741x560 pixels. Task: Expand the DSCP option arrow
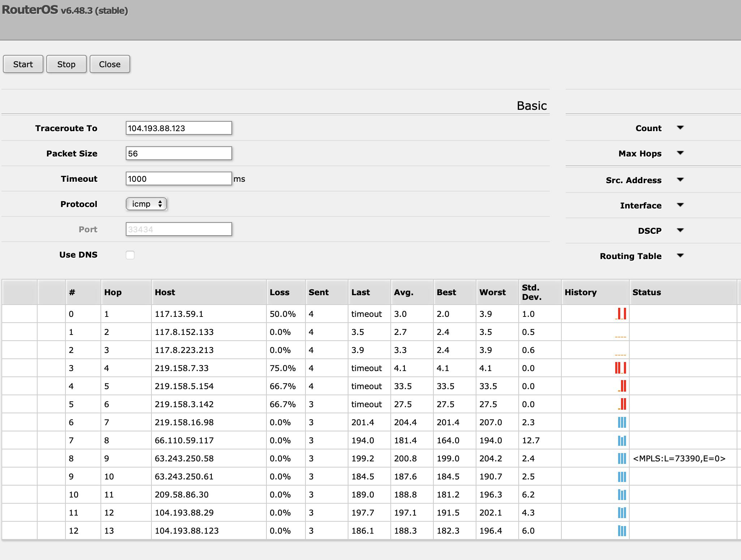click(x=680, y=231)
